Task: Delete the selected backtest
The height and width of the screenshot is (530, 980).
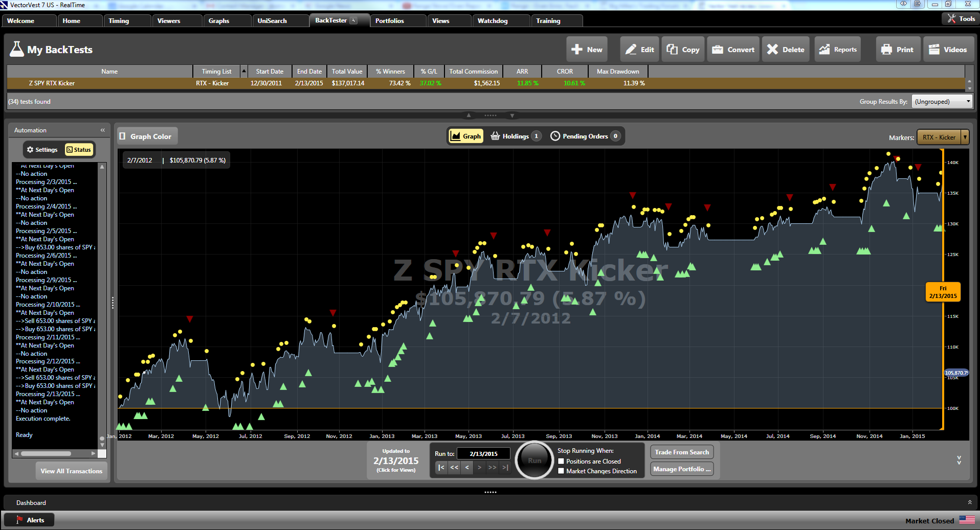Action: pyautogui.click(x=786, y=50)
